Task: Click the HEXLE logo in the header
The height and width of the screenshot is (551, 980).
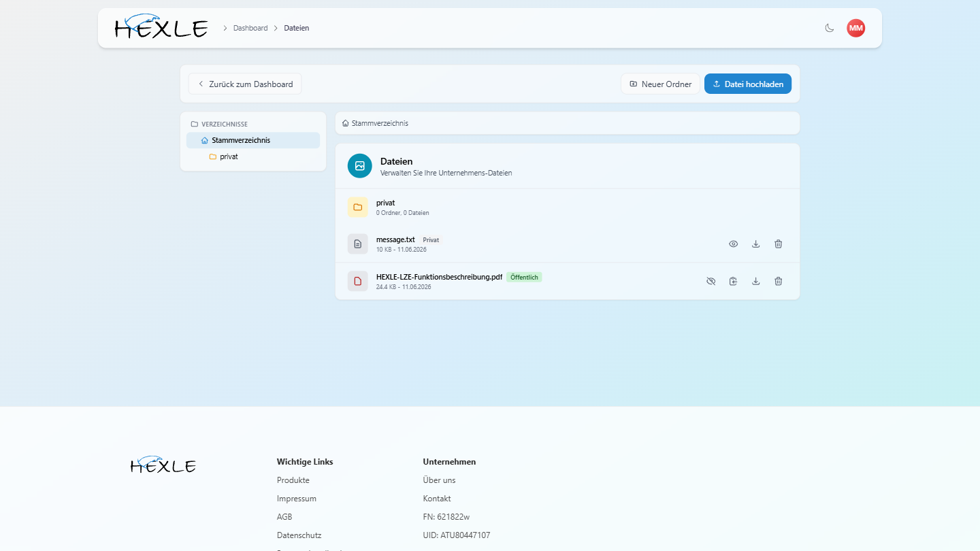Action: tap(161, 27)
